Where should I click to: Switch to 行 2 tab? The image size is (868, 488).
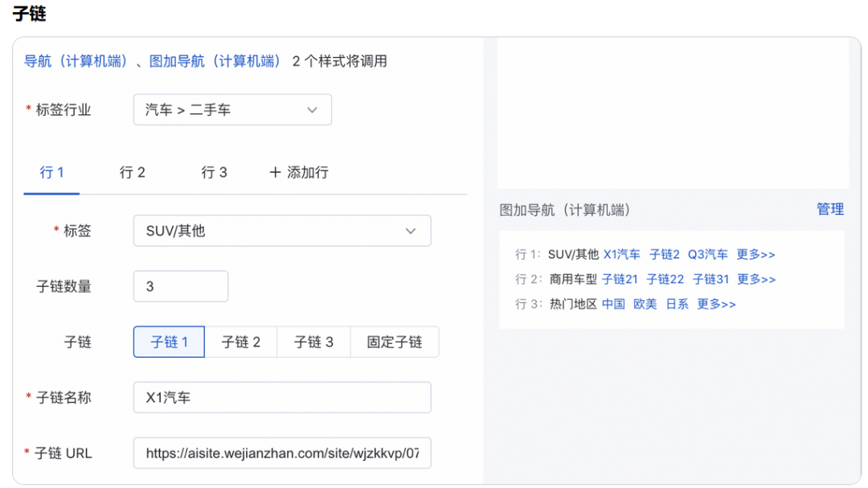pyautogui.click(x=133, y=173)
